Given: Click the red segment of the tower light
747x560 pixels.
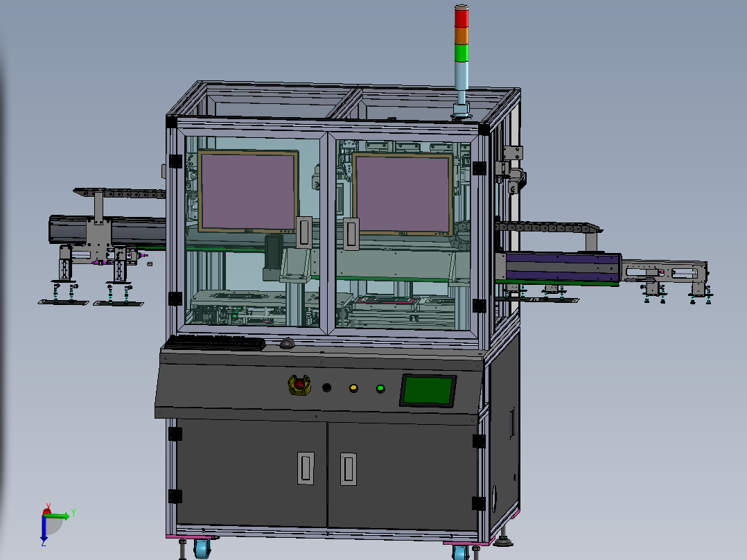Looking at the screenshot, I should 462,17.
